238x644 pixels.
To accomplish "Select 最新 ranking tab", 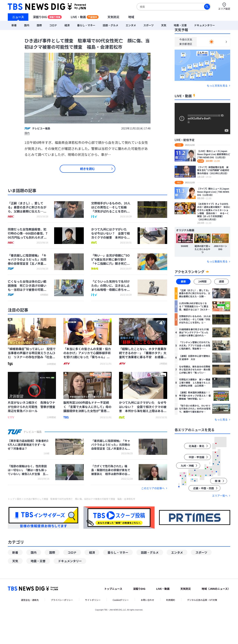I will click(184, 282).
